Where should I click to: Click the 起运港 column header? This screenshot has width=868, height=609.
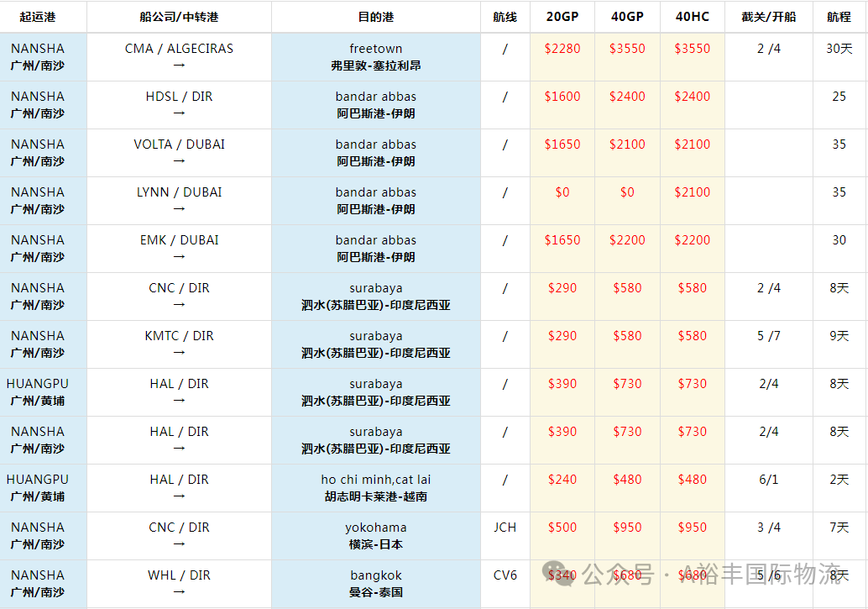38,17
